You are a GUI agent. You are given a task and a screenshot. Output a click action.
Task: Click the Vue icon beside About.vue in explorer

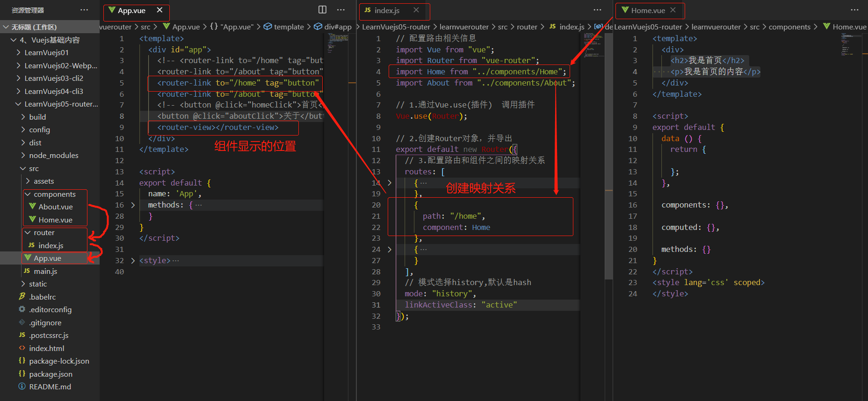32,207
